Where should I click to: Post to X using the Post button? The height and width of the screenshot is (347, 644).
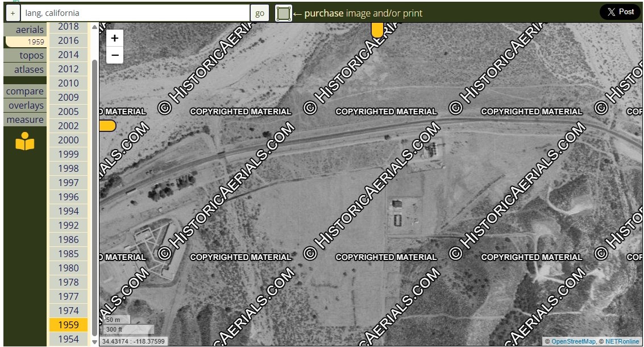(620, 12)
